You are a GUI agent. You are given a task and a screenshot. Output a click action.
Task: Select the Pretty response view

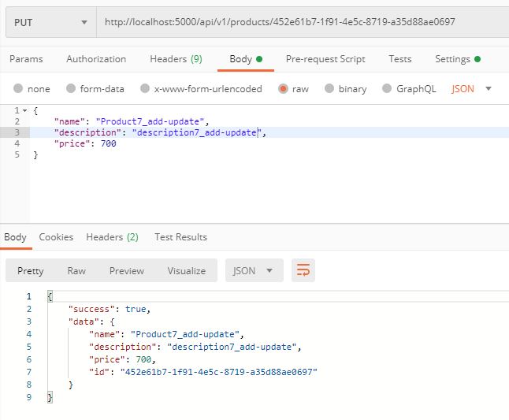click(31, 271)
